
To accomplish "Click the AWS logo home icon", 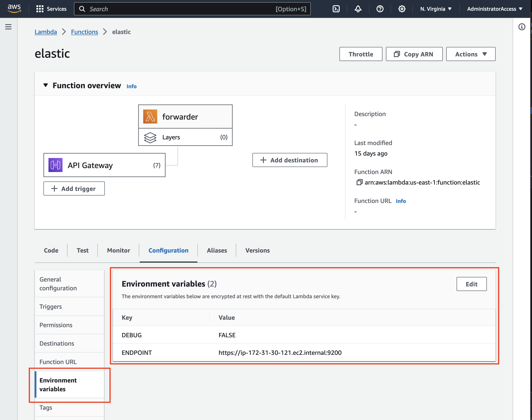I will 14,9.
